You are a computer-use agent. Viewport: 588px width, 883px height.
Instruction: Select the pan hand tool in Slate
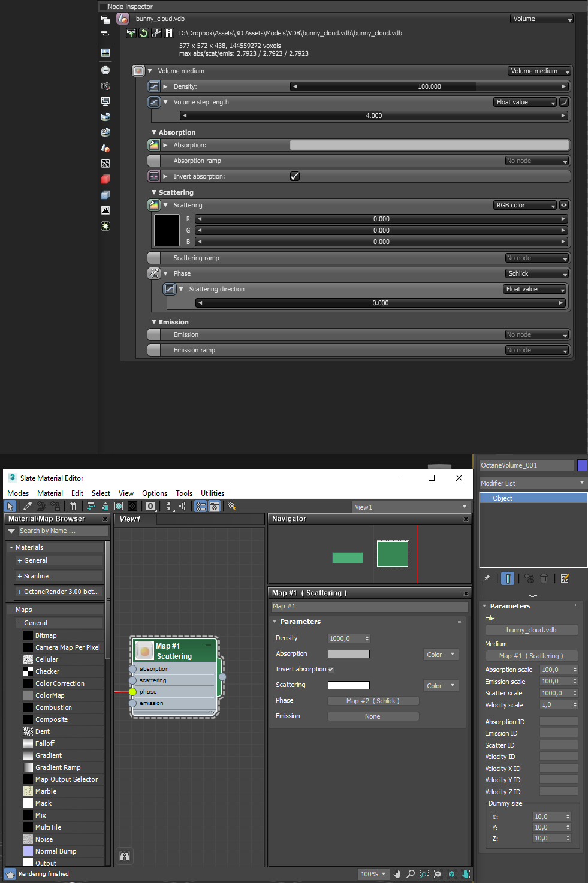tap(397, 874)
